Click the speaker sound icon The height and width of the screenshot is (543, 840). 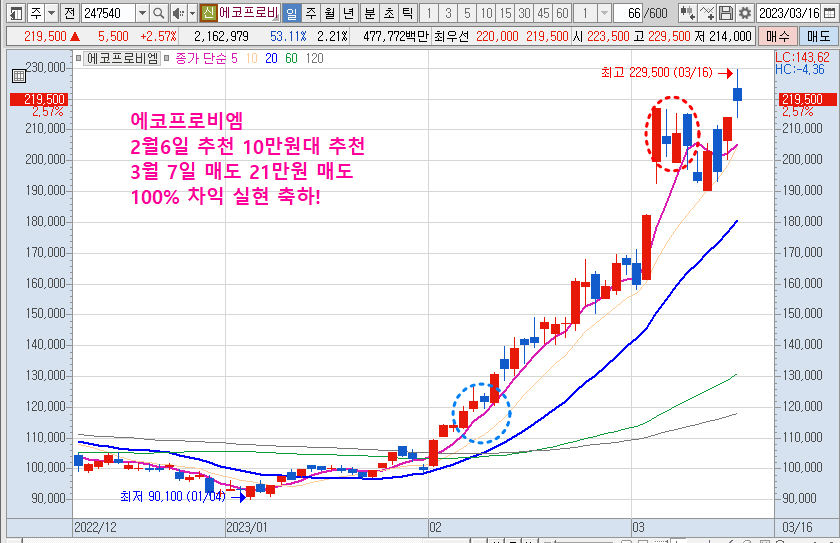click(178, 13)
